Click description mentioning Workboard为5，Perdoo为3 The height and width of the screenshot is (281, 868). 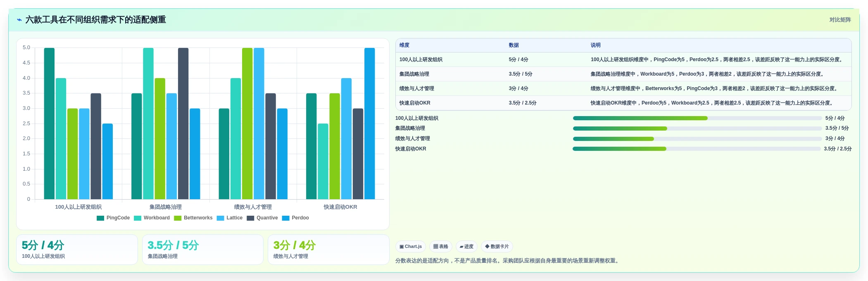pyautogui.click(x=708, y=74)
